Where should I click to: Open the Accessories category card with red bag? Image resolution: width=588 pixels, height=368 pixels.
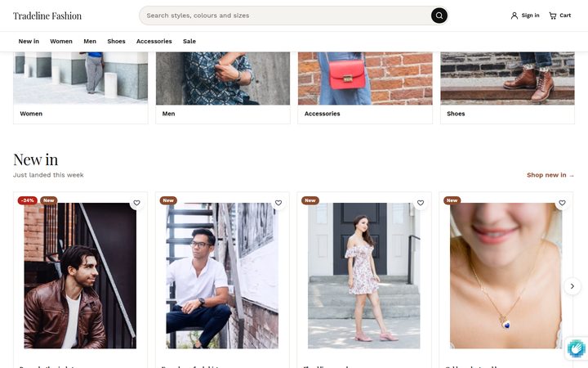(x=365, y=88)
